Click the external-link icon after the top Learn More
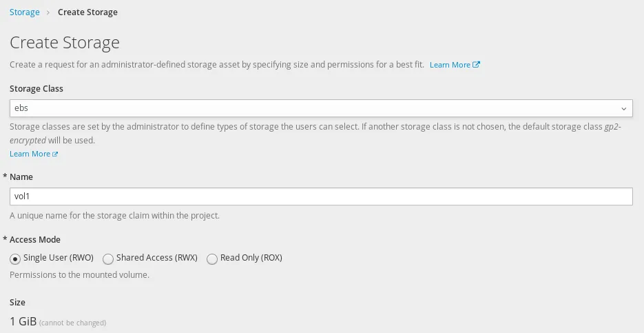This screenshot has height=333, width=644. point(477,65)
